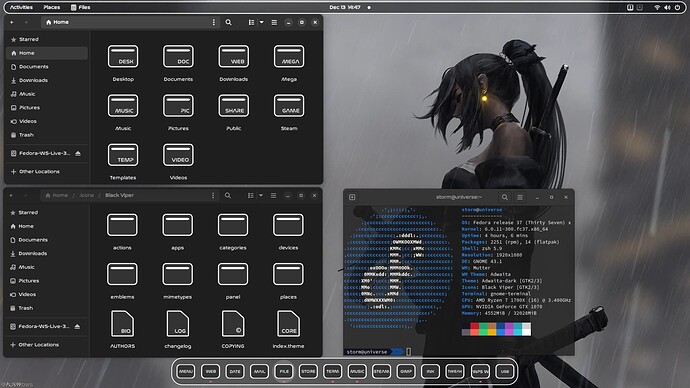Image resolution: width=690 pixels, height=388 pixels.
Task: Toggle list/grid view in Home window
Action: 251,22
